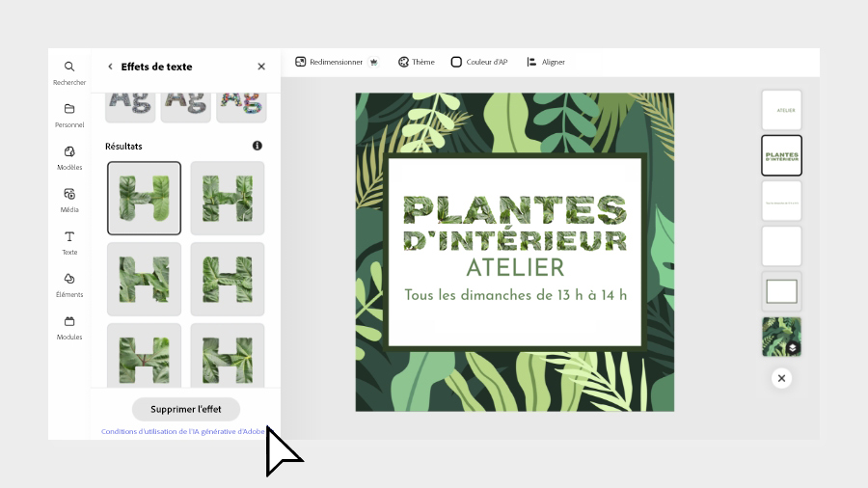Open the Média sidebar item
The height and width of the screenshot is (488, 868).
point(69,201)
